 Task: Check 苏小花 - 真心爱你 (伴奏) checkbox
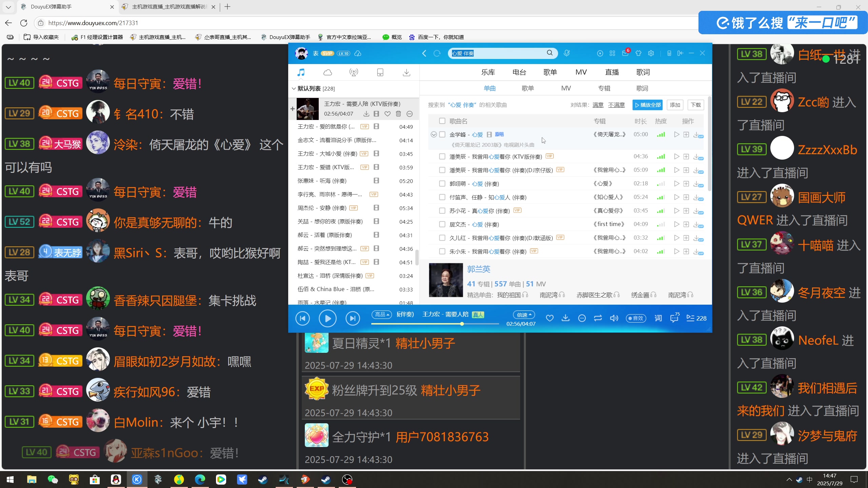coord(442,211)
